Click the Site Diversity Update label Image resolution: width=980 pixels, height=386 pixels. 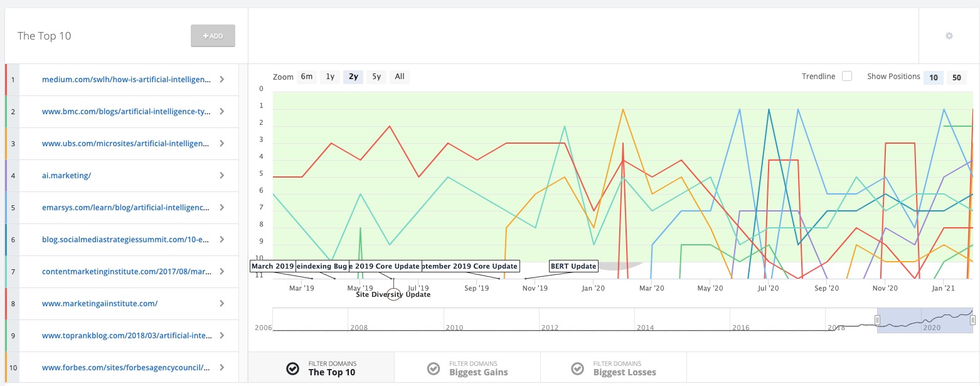(393, 294)
